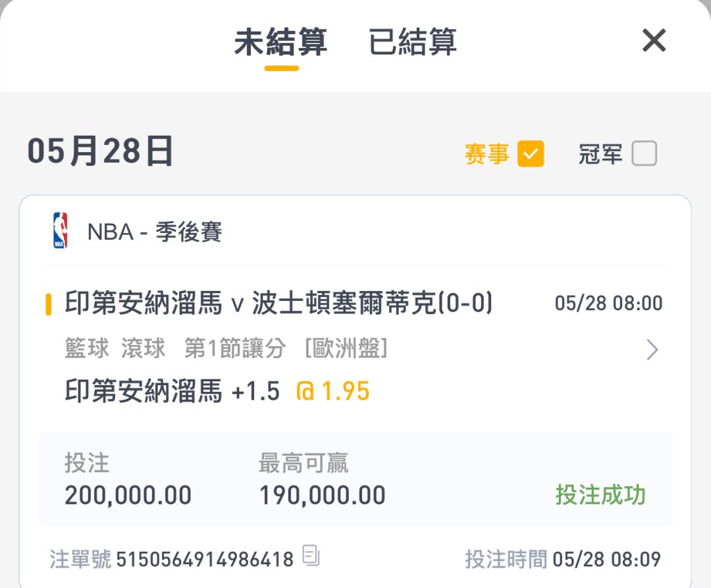
Task: Click the 投注成功 status label
Action: (x=600, y=494)
